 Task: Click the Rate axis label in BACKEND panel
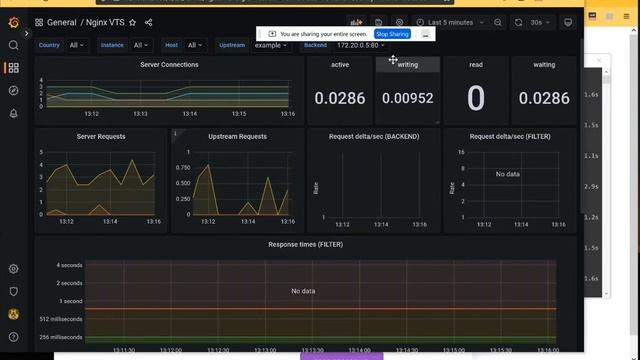pyautogui.click(x=316, y=188)
